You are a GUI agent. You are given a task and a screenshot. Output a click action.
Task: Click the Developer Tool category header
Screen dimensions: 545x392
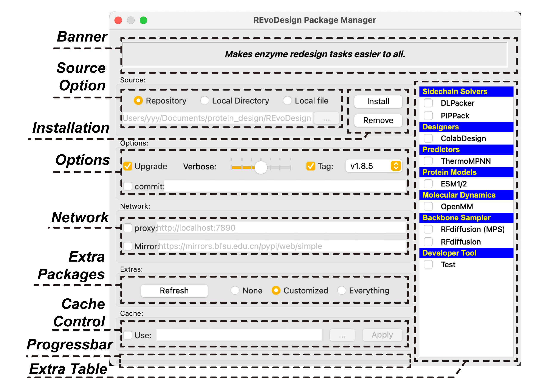click(x=466, y=253)
